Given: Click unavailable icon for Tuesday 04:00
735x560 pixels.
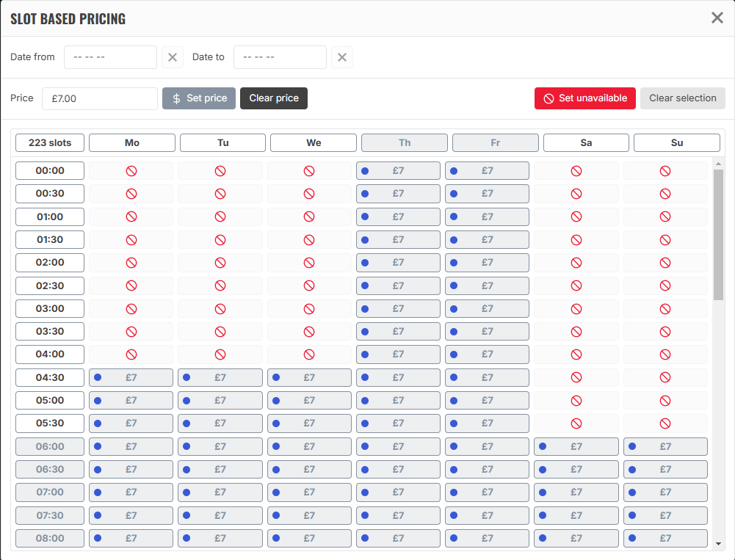Looking at the screenshot, I should [220, 354].
